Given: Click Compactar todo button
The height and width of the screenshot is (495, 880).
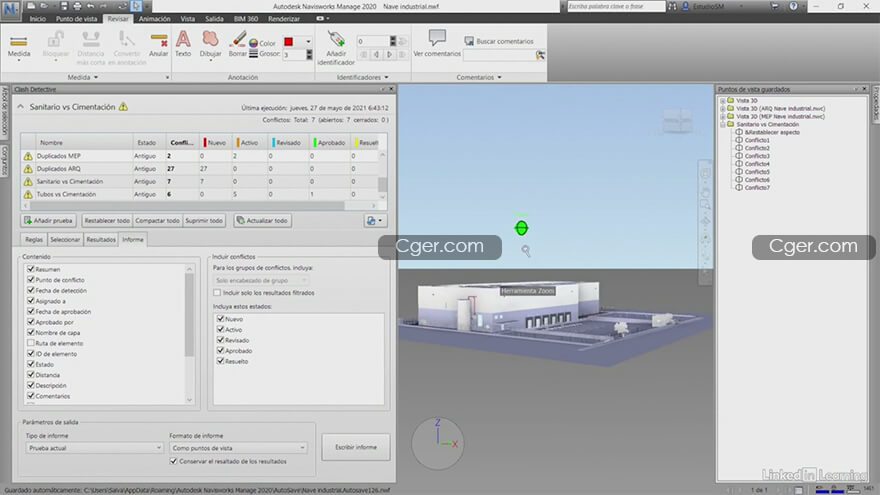Looking at the screenshot, I should (157, 221).
